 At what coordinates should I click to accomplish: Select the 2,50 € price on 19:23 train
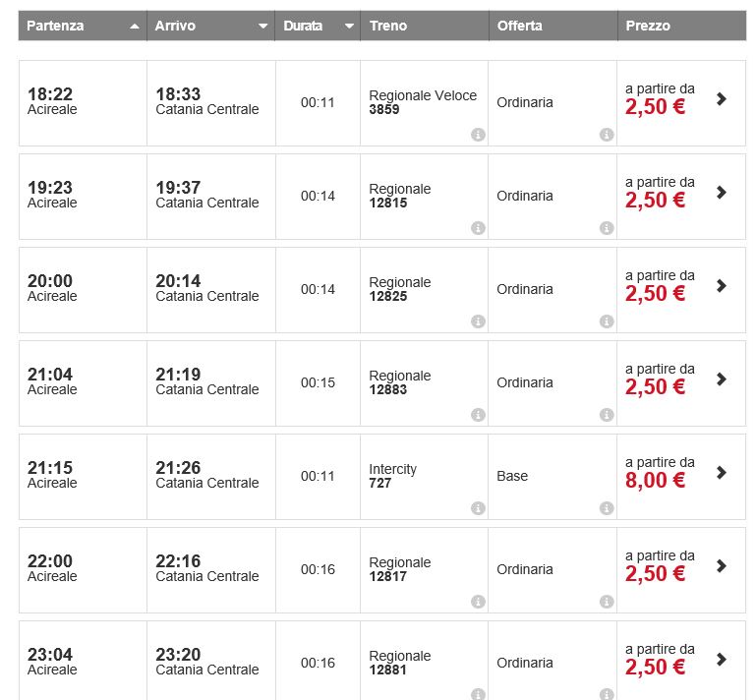[x=655, y=201]
